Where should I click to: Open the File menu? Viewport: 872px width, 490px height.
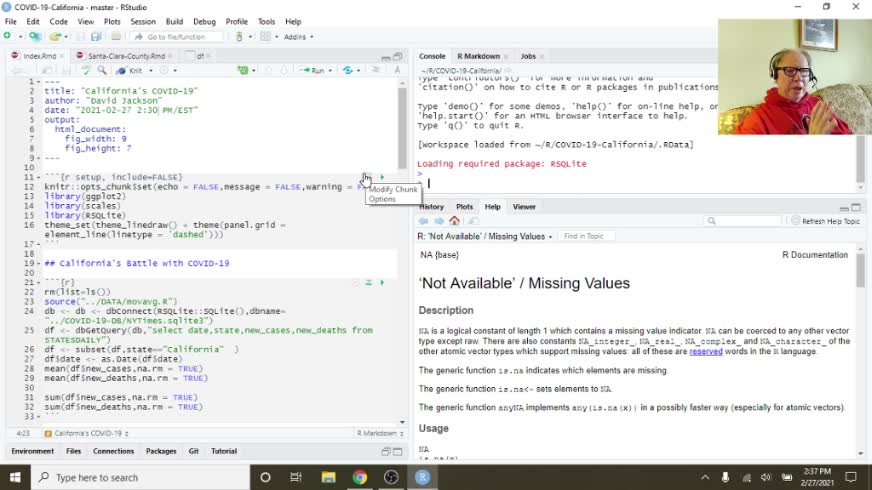[11, 22]
